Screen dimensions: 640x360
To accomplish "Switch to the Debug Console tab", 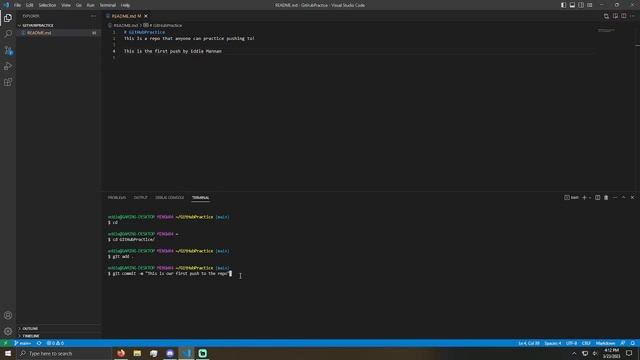I will tap(170, 198).
